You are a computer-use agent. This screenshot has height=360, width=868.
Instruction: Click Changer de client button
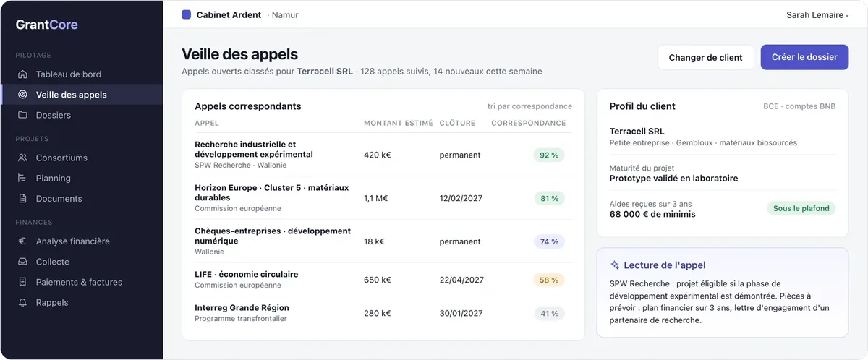(x=705, y=58)
